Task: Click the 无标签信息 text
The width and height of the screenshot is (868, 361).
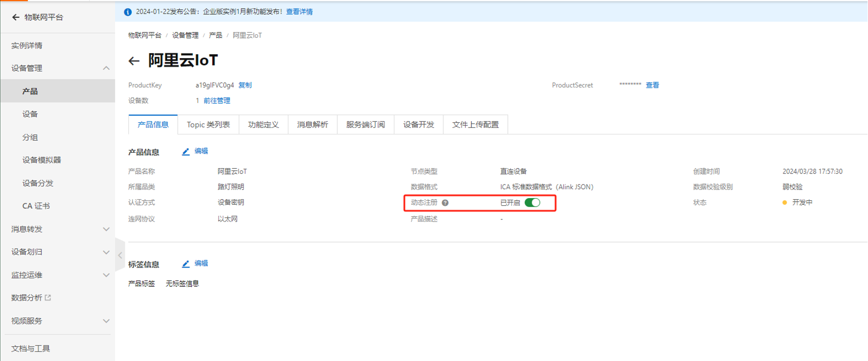Action: 182,284
